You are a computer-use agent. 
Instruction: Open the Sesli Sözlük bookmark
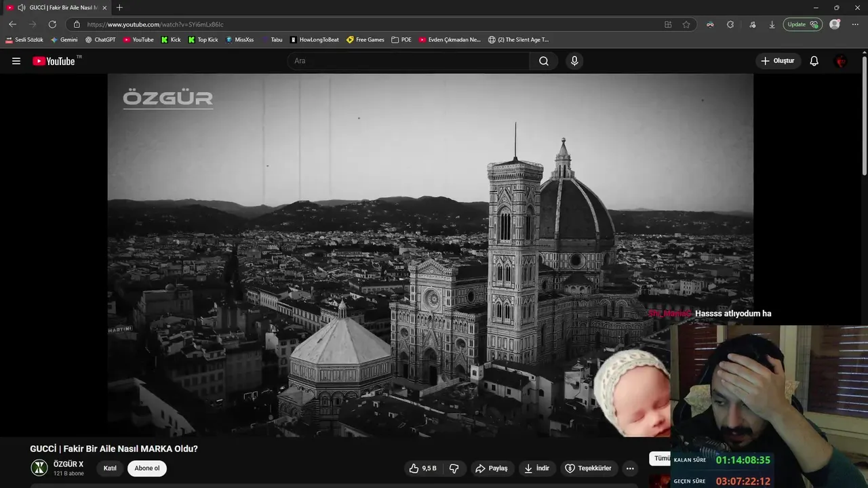point(24,40)
